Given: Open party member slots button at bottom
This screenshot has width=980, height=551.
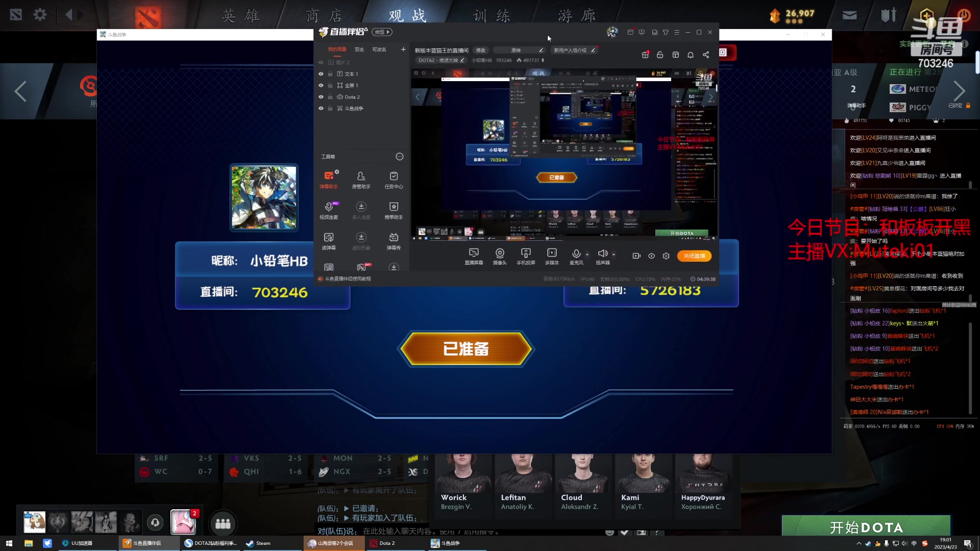Looking at the screenshot, I should coord(223,523).
